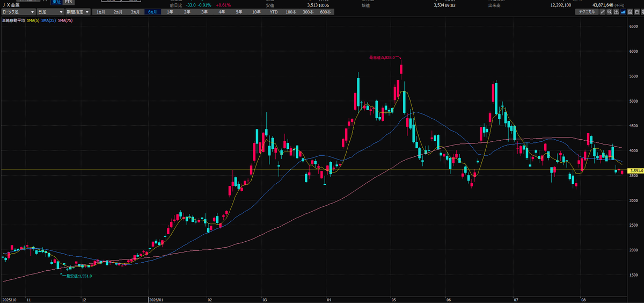Image resolution: width=644 pixels, height=303 pixels.
Task: Select the 1ヵ月 range
Action: click(101, 12)
